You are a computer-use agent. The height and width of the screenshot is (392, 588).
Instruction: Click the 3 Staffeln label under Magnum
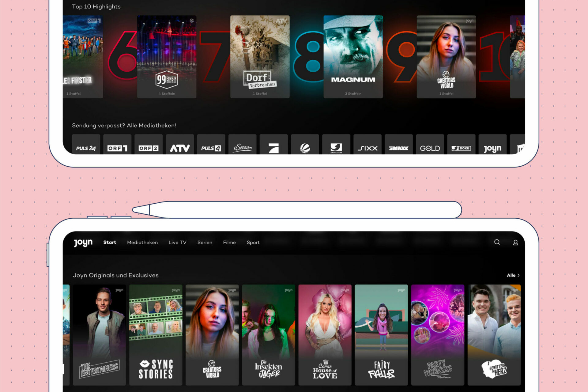pos(353,94)
